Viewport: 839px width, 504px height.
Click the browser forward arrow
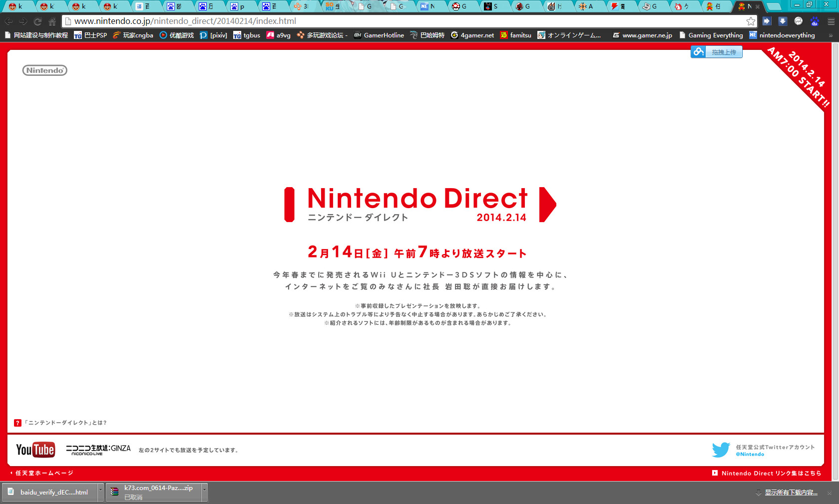[x=23, y=21]
